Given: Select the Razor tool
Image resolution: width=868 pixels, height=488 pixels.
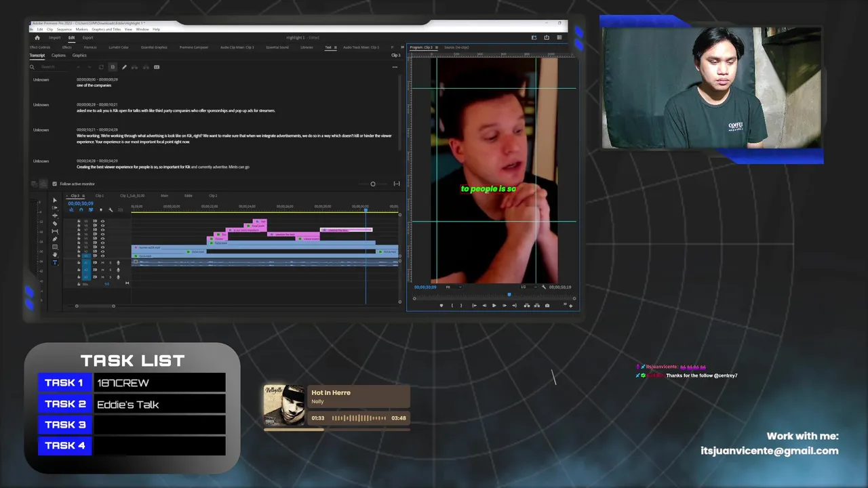Looking at the screenshot, I should 55,224.
